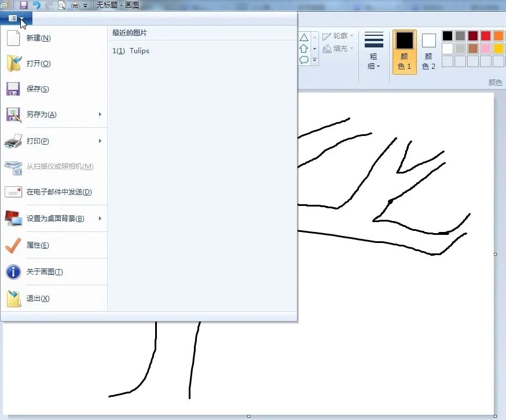Screen dimensions: 506x420
Task: Click 退出(X) to exit Paint
Action: point(38,299)
